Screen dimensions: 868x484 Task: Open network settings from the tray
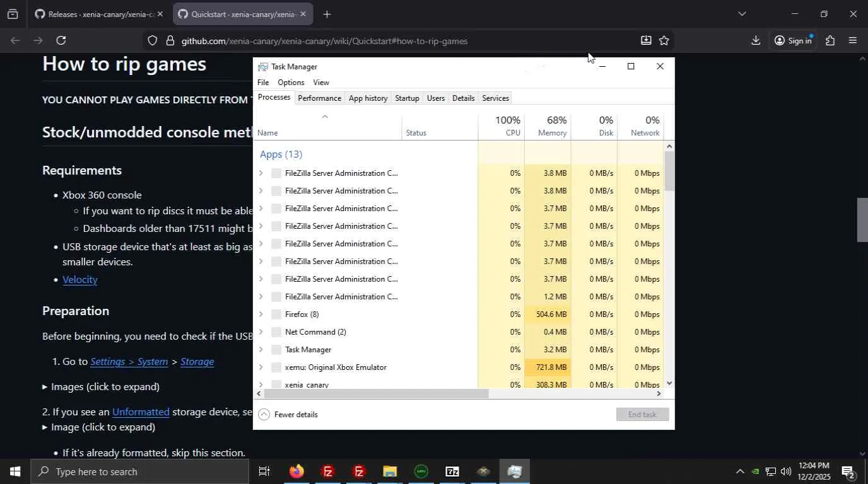pos(770,471)
